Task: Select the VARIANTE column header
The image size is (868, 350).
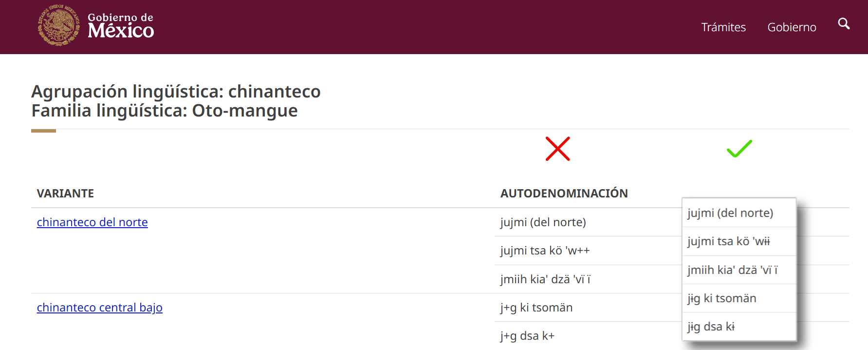Action: pyautogui.click(x=66, y=193)
